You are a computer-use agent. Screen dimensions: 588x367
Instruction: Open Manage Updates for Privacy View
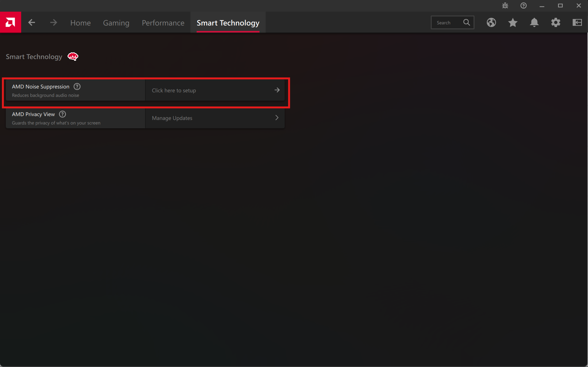pos(215,118)
